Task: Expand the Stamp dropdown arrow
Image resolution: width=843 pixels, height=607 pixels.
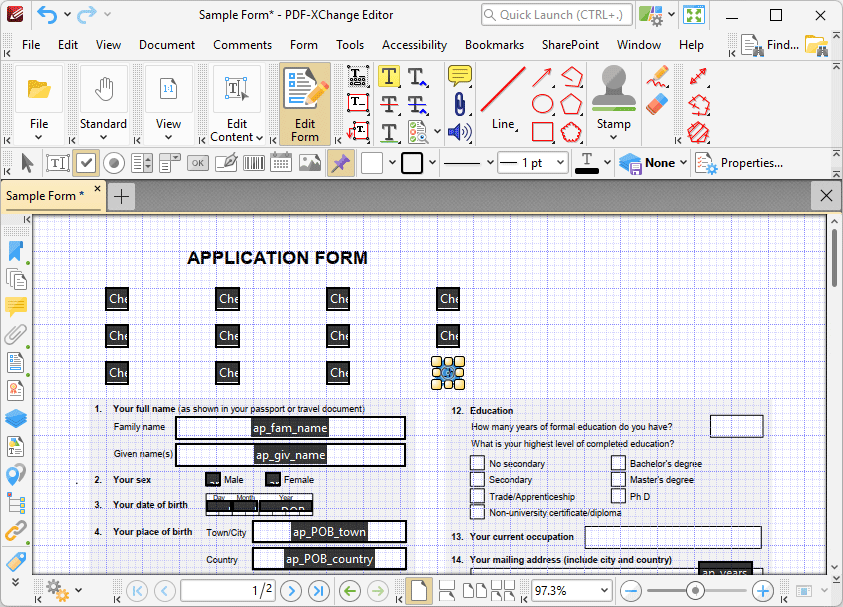Action: [x=613, y=138]
